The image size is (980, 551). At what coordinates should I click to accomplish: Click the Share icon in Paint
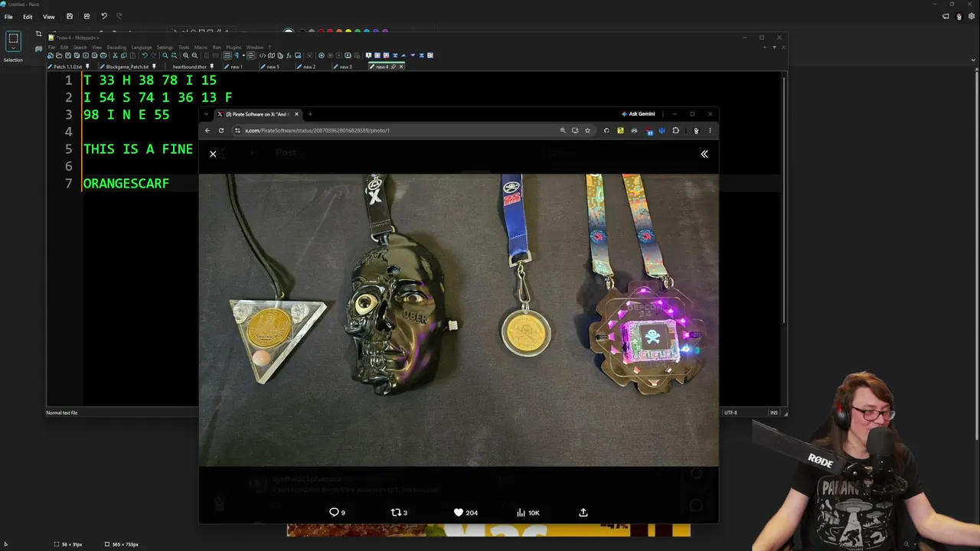(87, 16)
